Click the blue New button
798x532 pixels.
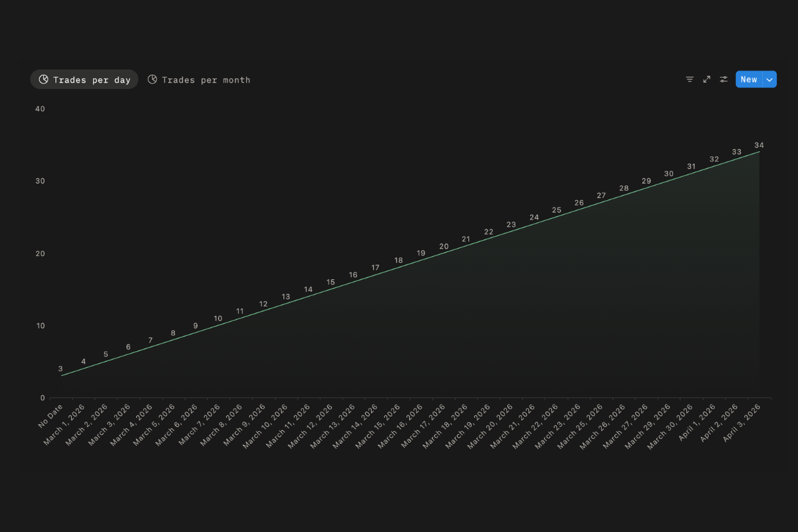pyautogui.click(x=749, y=79)
